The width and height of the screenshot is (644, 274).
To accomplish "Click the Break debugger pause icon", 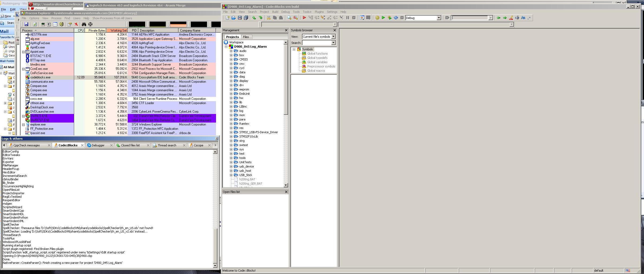I will point(347,18).
